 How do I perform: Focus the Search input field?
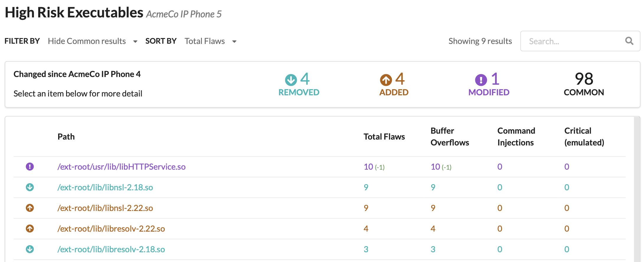pos(573,41)
